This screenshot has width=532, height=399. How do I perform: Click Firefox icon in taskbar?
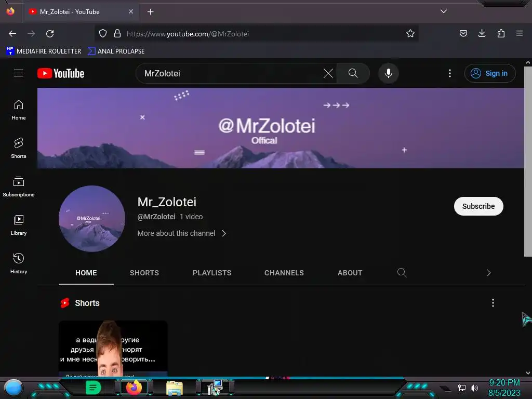[134, 388]
